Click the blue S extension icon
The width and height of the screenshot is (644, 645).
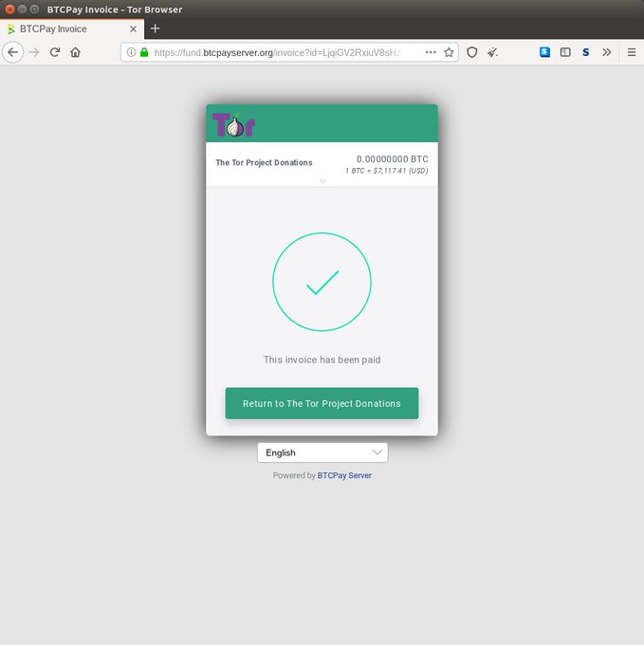click(544, 52)
